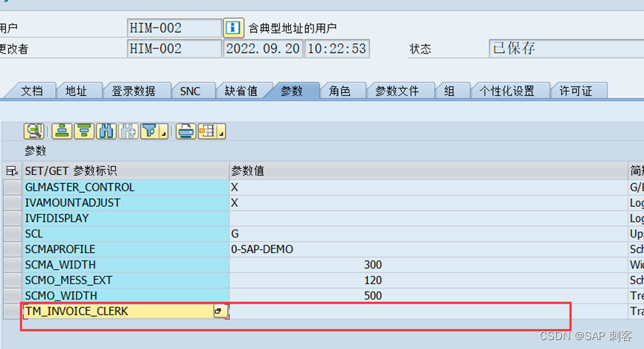
Task: Click the GLMASTER_CONTROL parameter cell
Action: (126, 188)
